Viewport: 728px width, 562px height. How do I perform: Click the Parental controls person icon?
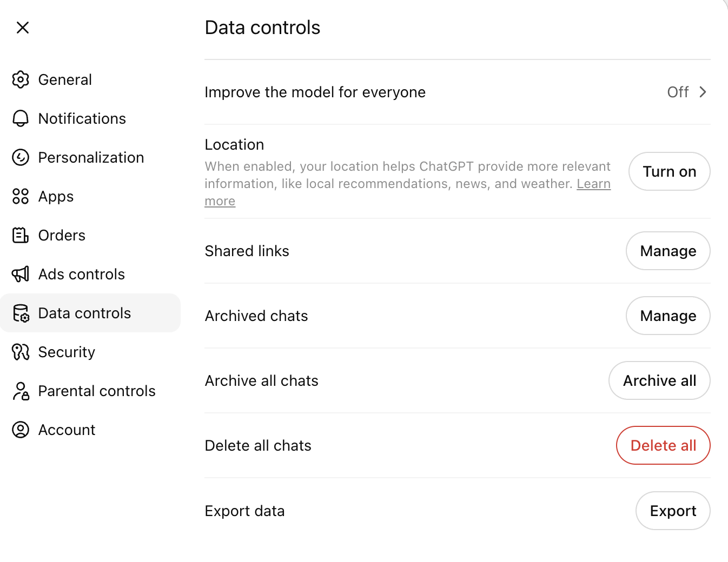tap(21, 391)
